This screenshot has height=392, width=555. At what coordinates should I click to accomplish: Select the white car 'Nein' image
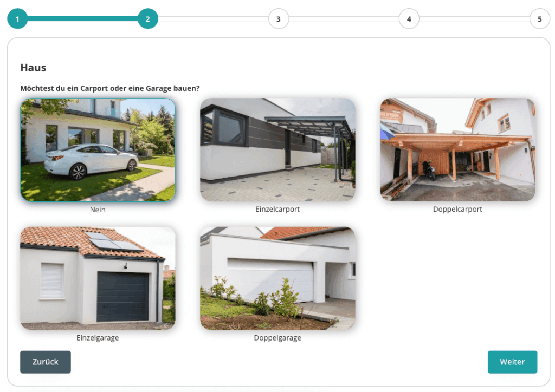click(98, 150)
